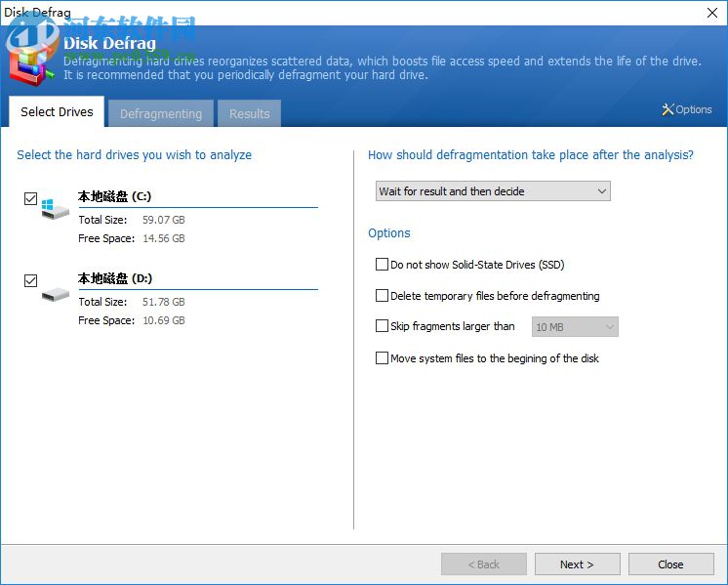Screen dimensions: 728x585
Task: Select the 本地磁盘 (D:) drive name
Action: [x=115, y=278]
